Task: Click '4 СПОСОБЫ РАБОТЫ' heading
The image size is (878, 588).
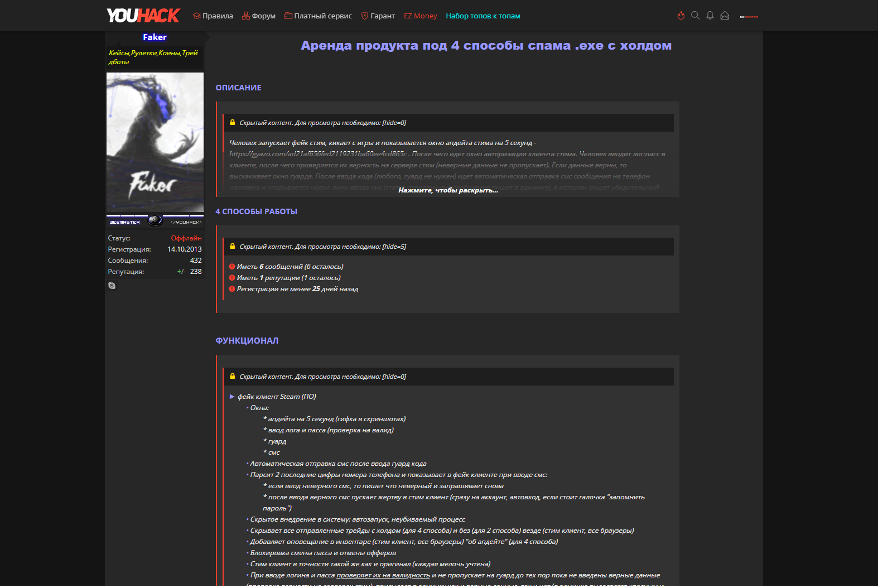Action: [256, 211]
